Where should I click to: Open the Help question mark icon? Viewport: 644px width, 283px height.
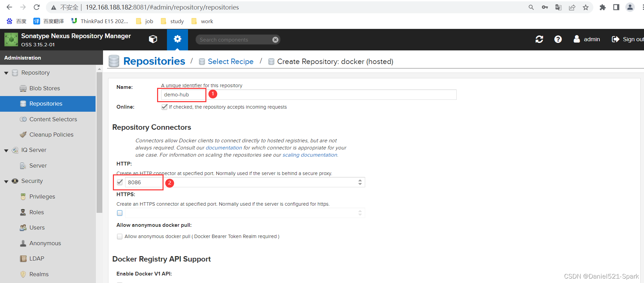click(x=558, y=40)
